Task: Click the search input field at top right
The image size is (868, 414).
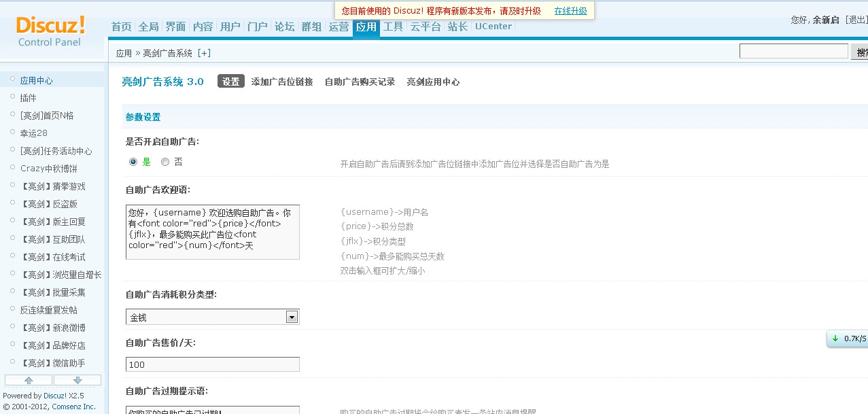Action: 794,52
